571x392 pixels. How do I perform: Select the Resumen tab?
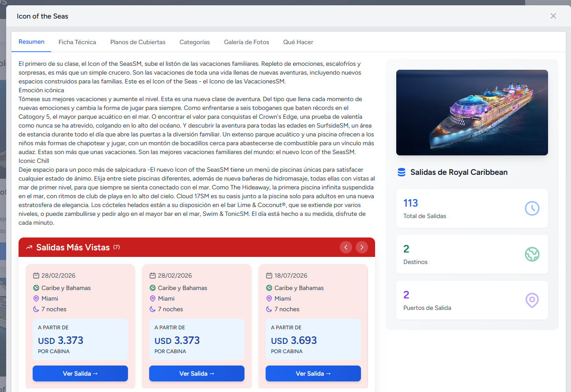point(31,42)
